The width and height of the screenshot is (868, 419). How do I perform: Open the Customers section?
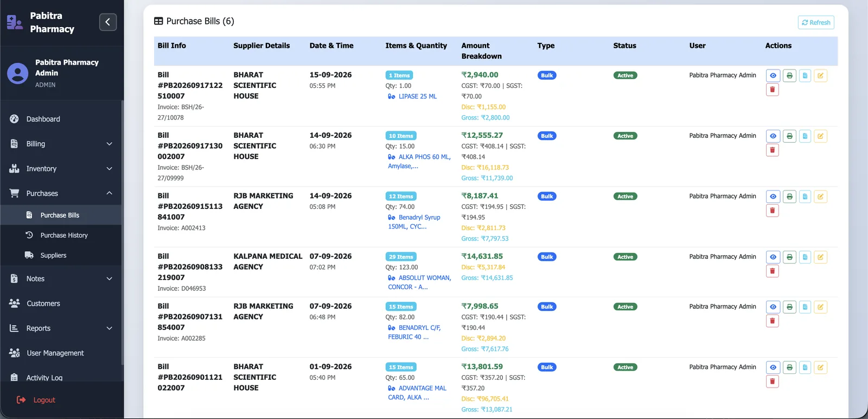[61, 303]
